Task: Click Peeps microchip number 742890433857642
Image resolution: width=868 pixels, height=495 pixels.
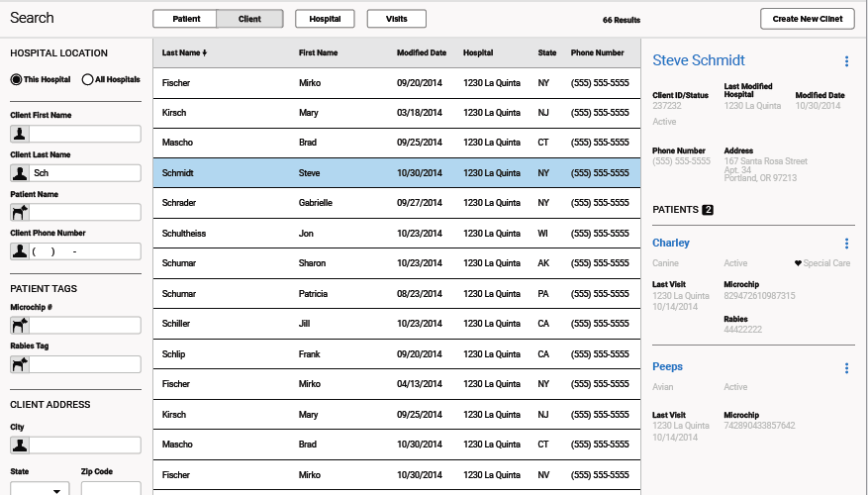Action: point(759,426)
